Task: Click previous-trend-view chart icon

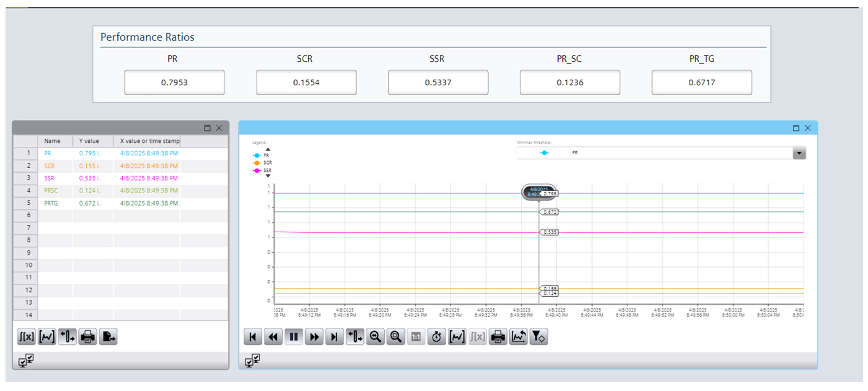Action: (x=518, y=337)
